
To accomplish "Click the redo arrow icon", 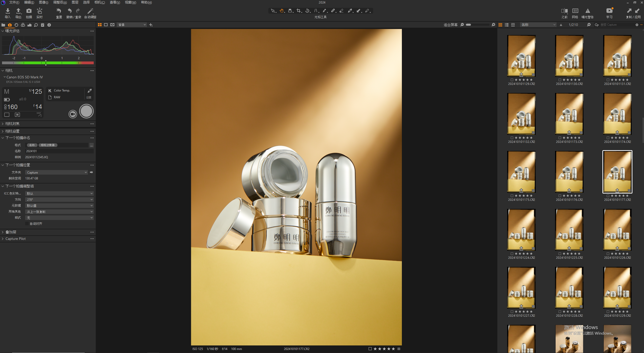I will [x=78, y=11].
